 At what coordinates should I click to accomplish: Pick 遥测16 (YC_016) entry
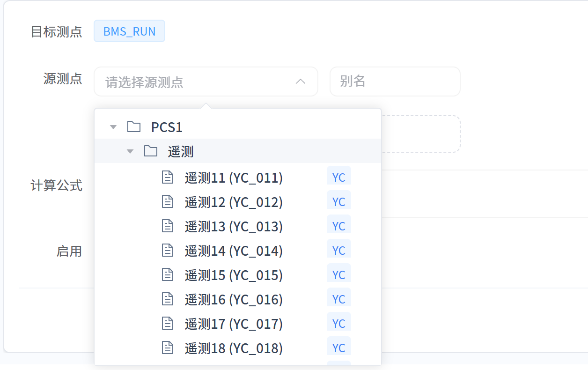click(234, 300)
